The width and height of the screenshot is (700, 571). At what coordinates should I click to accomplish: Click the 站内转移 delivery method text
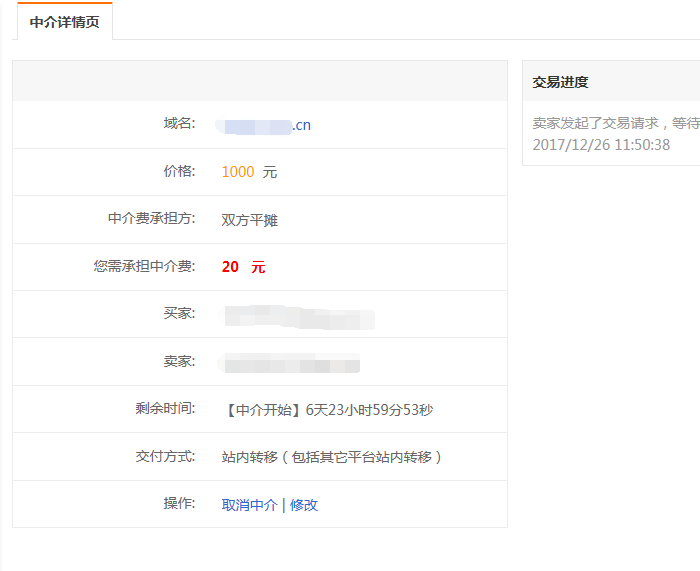pyautogui.click(x=331, y=457)
